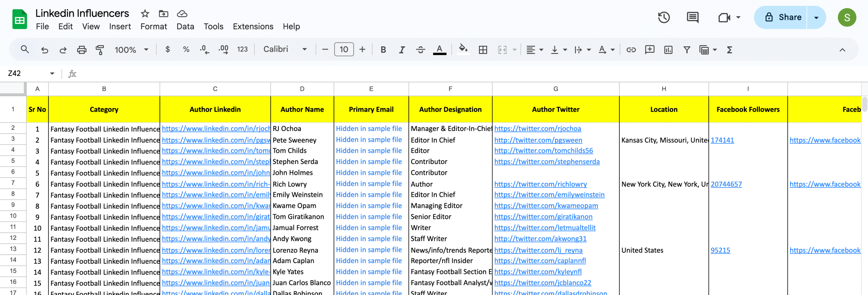
Task: Increase decimal places
Action: pyautogui.click(x=223, y=49)
